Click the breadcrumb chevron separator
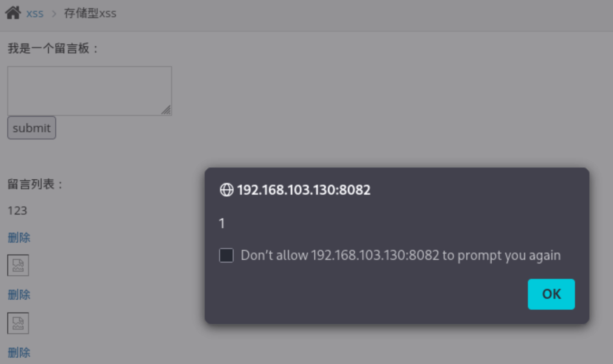The height and width of the screenshot is (364, 613). pos(54,14)
